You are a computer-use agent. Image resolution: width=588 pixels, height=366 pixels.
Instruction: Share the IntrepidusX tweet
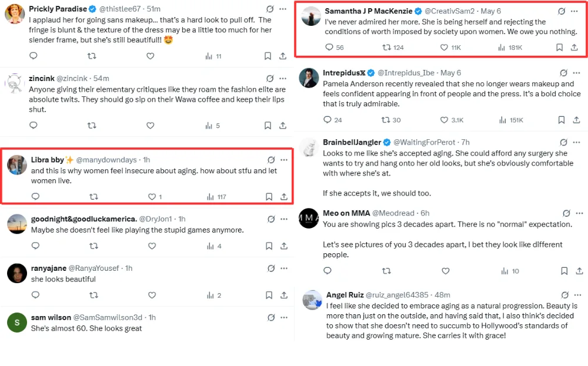tap(574, 120)
